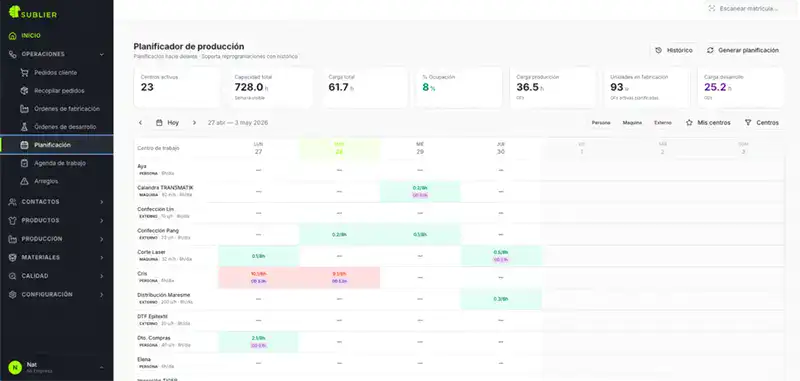Click the DTF Epitextil row label

153,316
